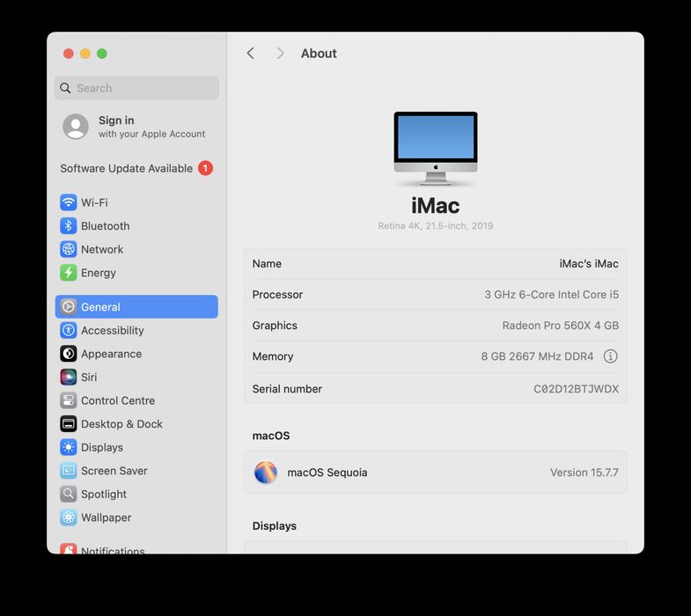Click the Control Centre icon
This screenshot has height=616, width=691.
click(69, 400)
